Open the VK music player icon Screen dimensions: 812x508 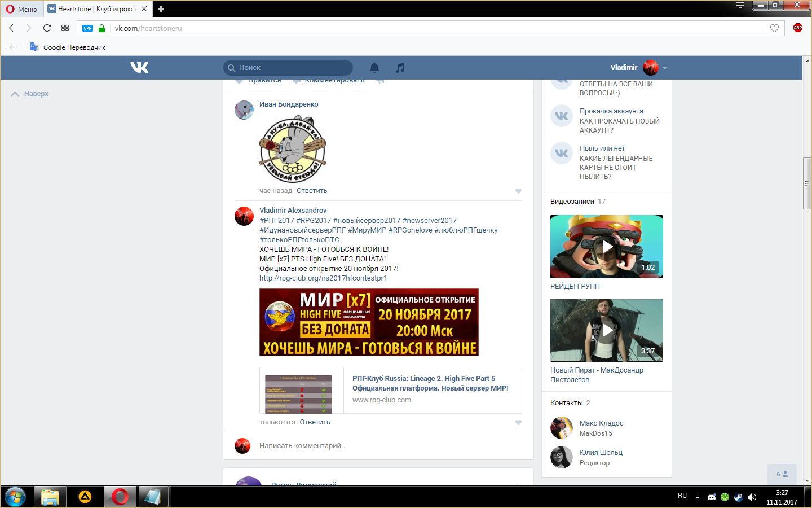coord(400,68)
